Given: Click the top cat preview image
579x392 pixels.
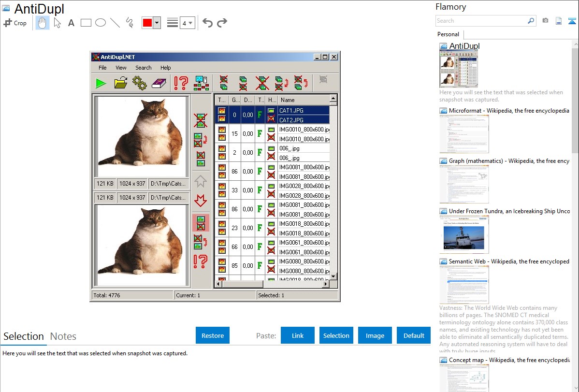Looking at the screenshot, I should (142, 137).
